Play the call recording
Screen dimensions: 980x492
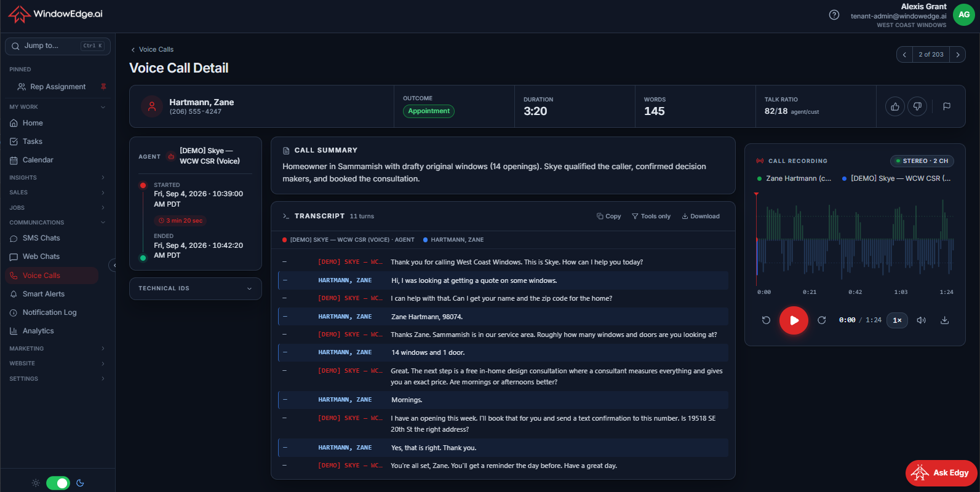pos(794,320)
